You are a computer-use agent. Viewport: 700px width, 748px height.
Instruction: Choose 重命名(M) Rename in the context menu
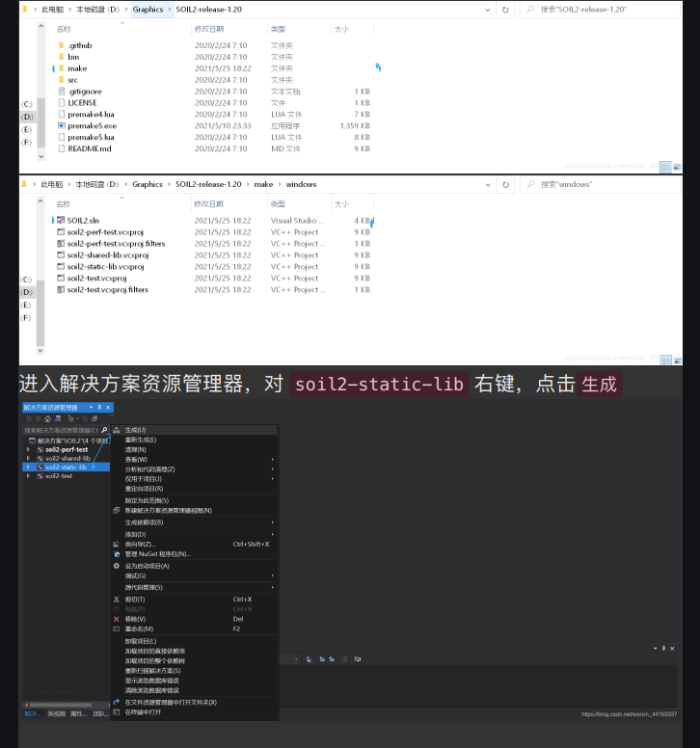pos(194,628)
